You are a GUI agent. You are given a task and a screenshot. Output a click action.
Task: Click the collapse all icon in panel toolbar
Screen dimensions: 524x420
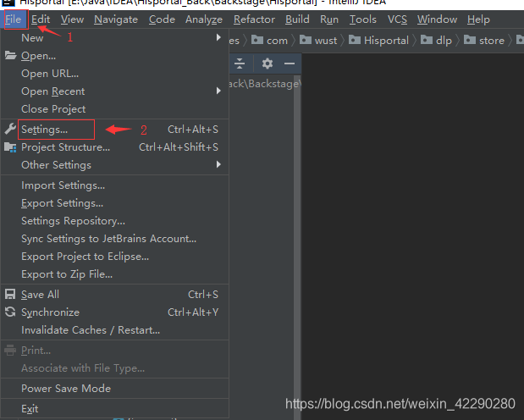point(240,64)
